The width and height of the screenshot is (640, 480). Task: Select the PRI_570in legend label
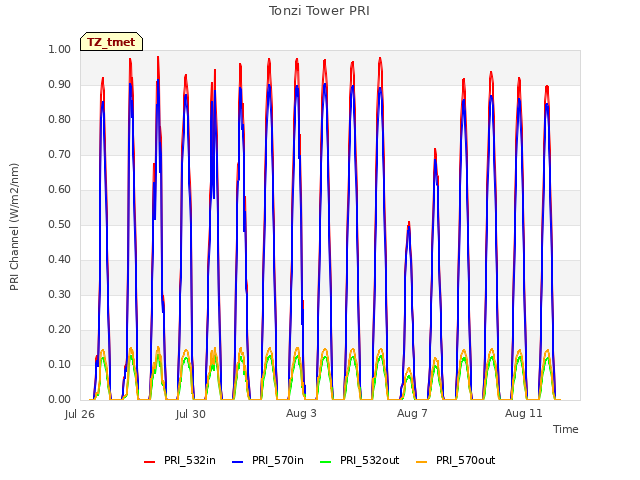click(x=278, y=460)
